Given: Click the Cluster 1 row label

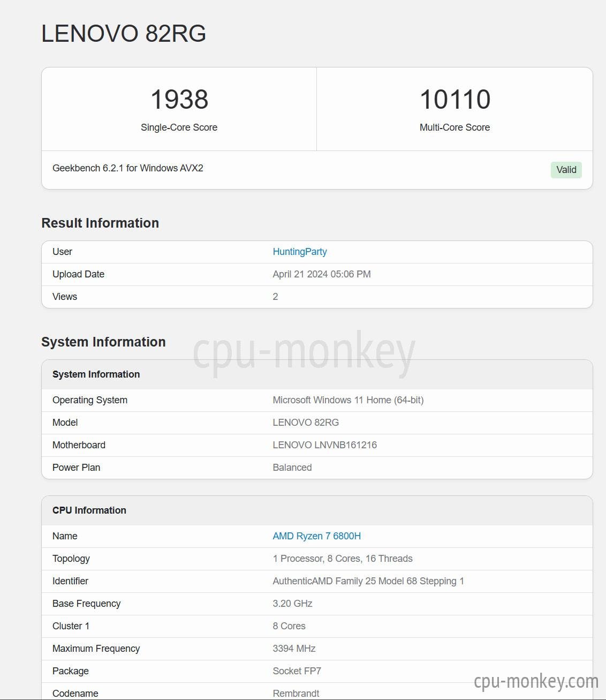Looking at the screenshot, I should coord(71,626).
